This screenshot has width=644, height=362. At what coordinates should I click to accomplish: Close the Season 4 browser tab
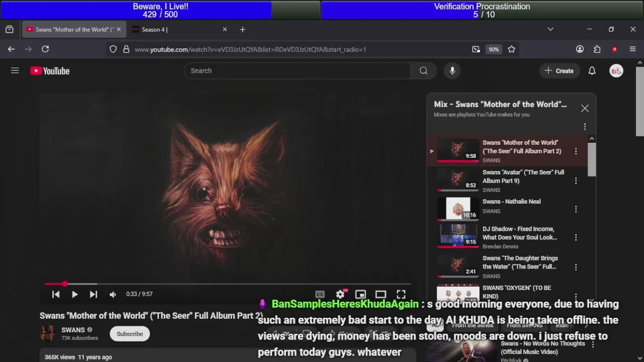pos(225,30)
